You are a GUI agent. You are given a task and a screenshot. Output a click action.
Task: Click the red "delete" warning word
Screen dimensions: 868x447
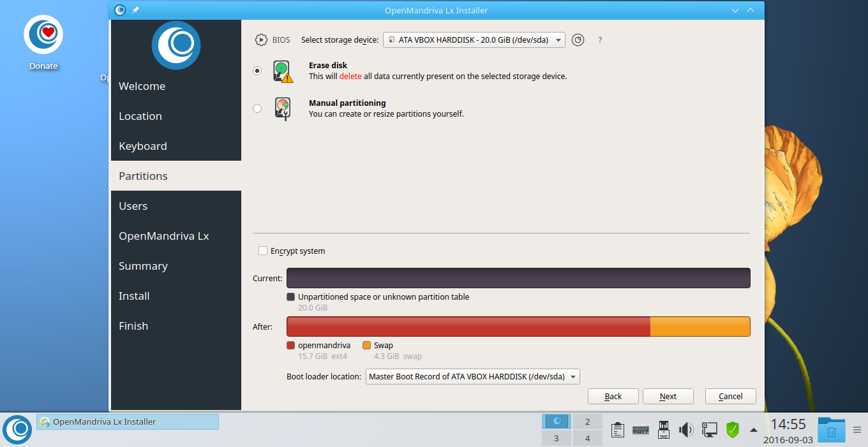[x=350, y=76]
